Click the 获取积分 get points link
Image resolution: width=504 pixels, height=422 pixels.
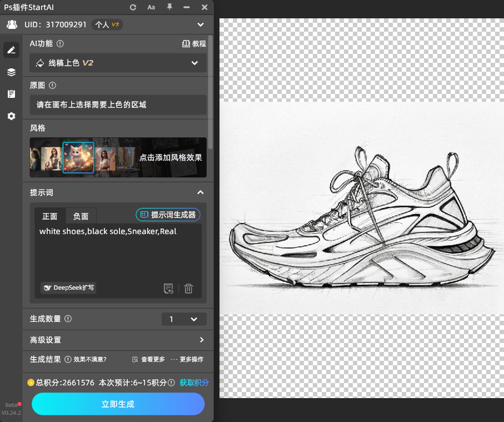click(194, 383)
